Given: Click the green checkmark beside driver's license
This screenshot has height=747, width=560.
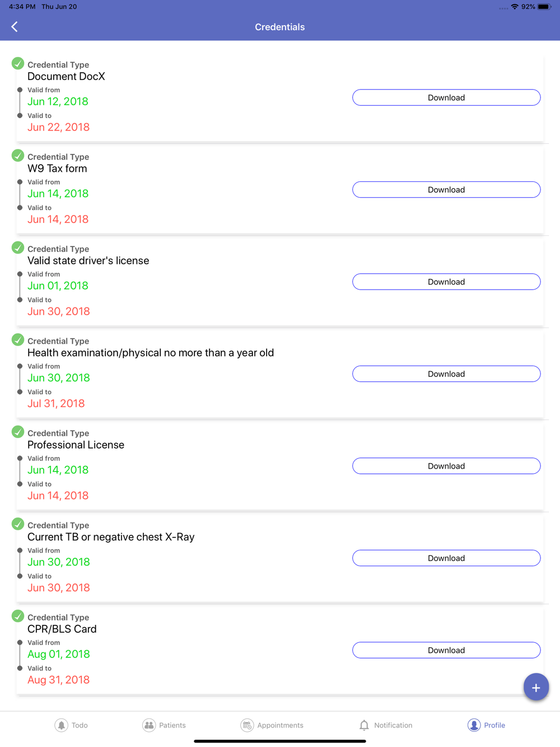Looking at the screenshot, I should tap(18, 248).
